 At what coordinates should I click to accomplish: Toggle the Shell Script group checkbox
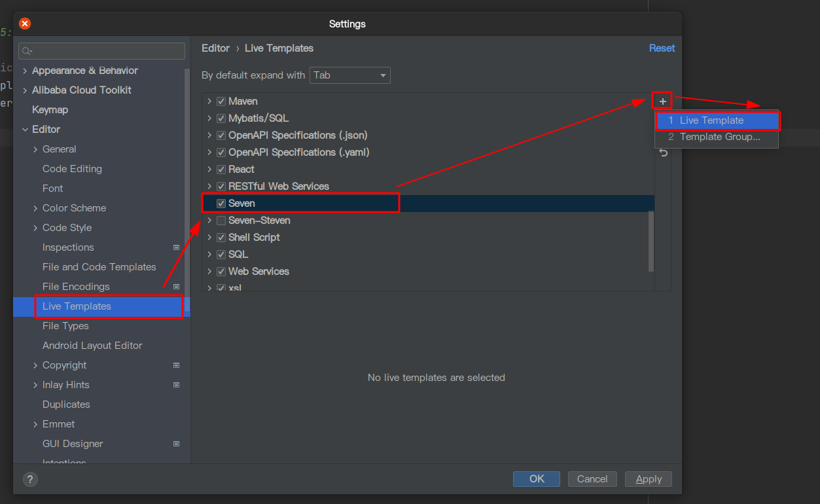pos(221,238)
